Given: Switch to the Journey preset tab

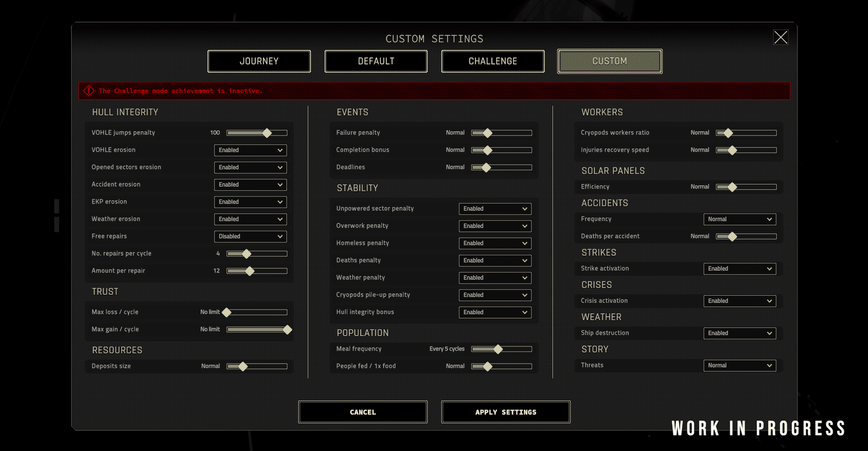Looking at the screenshot, I should [259, 61].
